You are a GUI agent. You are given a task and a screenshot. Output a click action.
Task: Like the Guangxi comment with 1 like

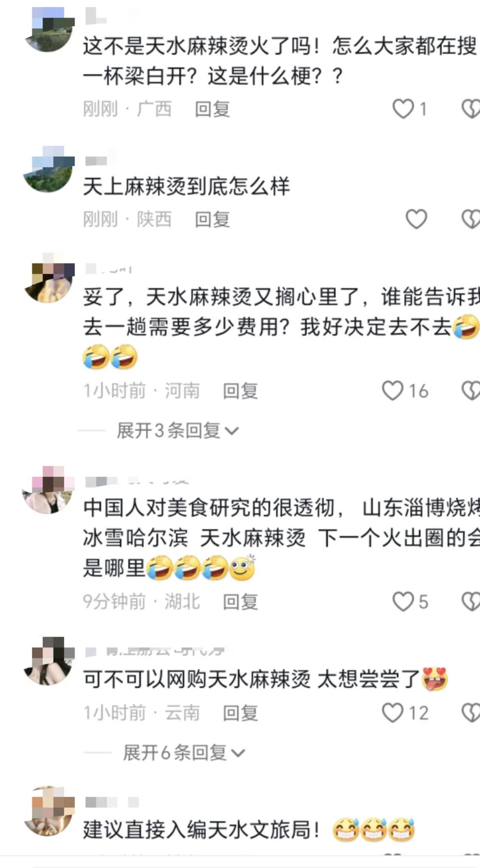click(403, 109)
